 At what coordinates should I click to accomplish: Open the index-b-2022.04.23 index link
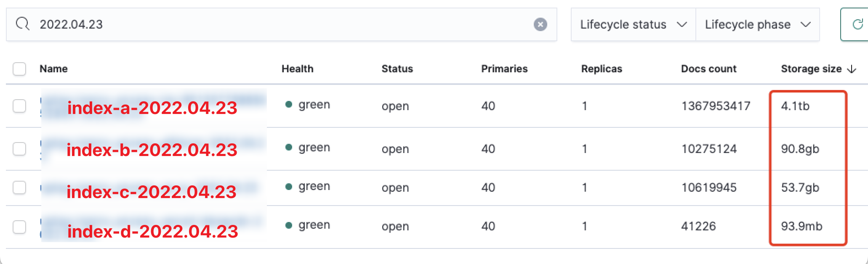[152, 150]
